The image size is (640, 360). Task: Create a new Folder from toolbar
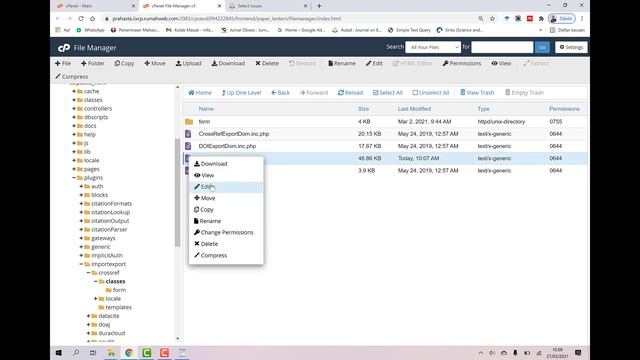pyautogui.click(x=93, y=63)
